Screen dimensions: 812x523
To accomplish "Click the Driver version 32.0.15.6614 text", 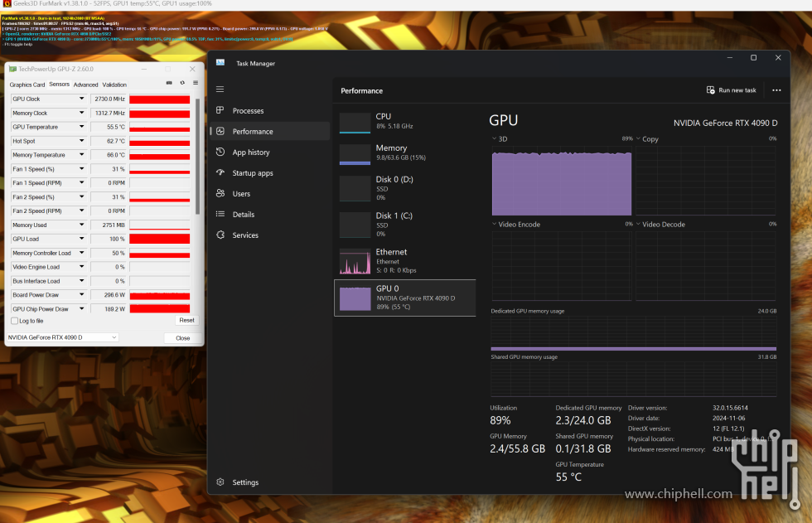I will (x=730, y=408).
